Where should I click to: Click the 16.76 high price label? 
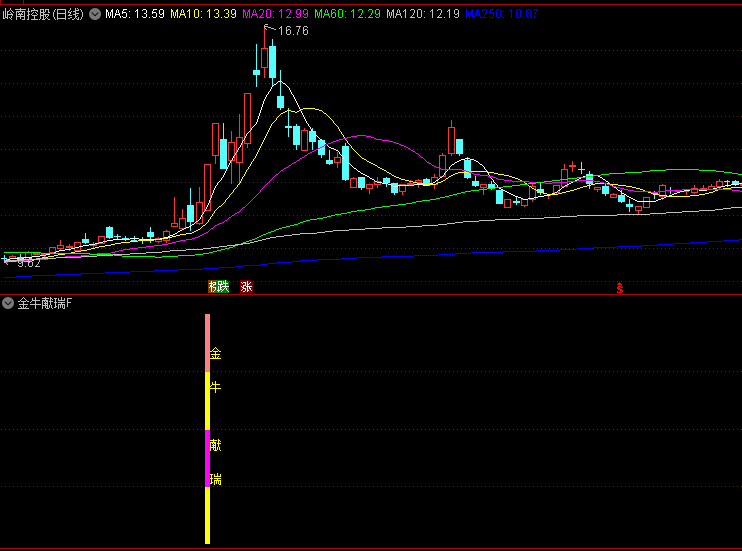(293, 31)
